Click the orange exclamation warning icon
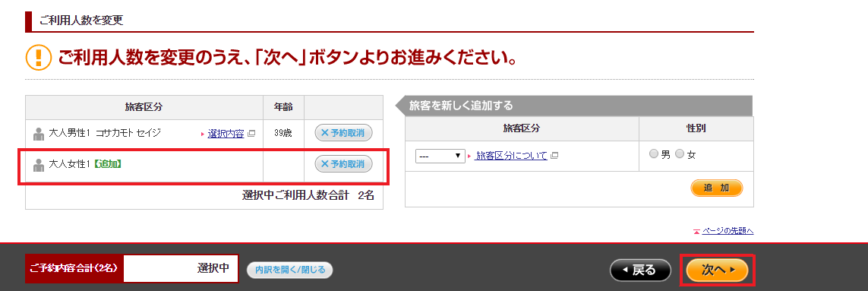Image resolution: width=868 pixels, height=291 pixels. (38, 58)
